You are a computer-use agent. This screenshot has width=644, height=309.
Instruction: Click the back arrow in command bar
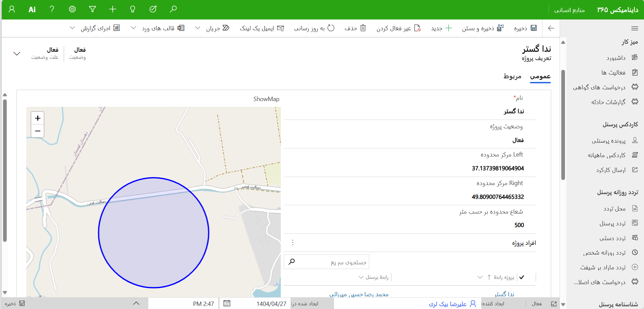point(551,28)
